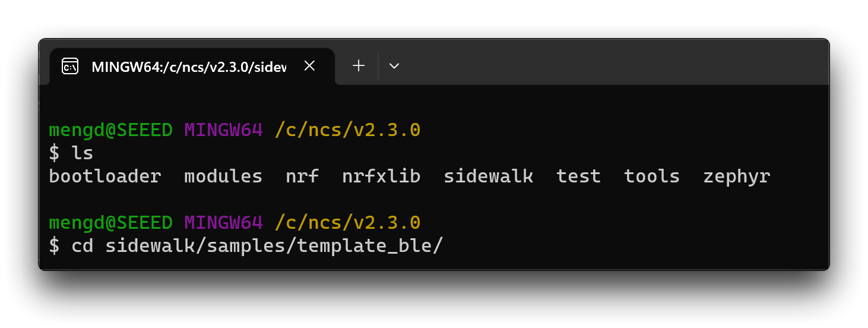
Task: Click the "cd sidewalk/samples/template_ble/" command line
Action: click(x=257, y=246)
